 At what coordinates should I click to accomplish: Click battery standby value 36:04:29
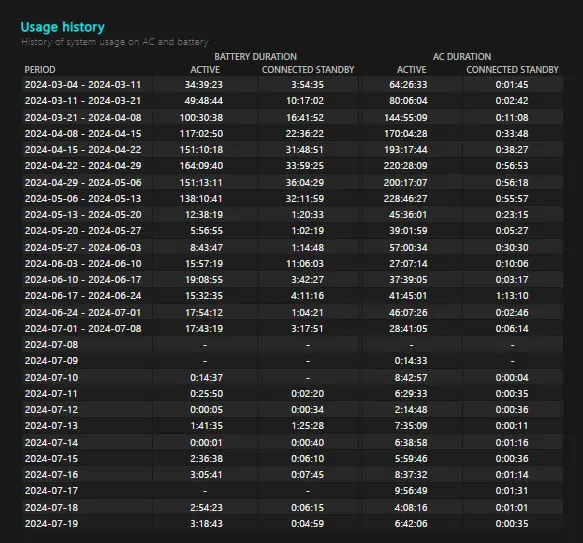tap(305, 183)
